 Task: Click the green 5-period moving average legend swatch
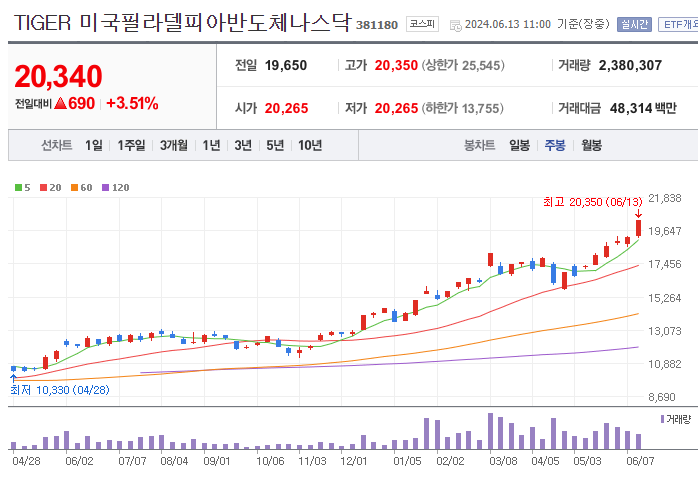(18, 187)
